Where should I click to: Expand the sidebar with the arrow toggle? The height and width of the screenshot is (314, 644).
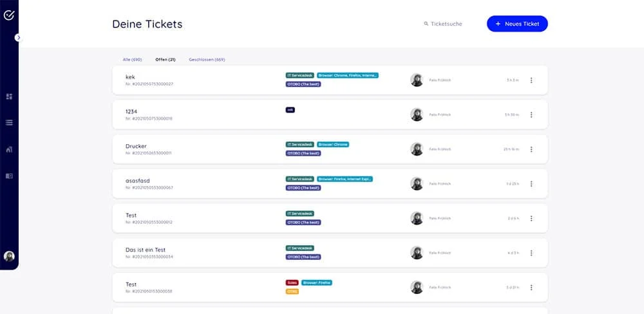click(18, 37)
